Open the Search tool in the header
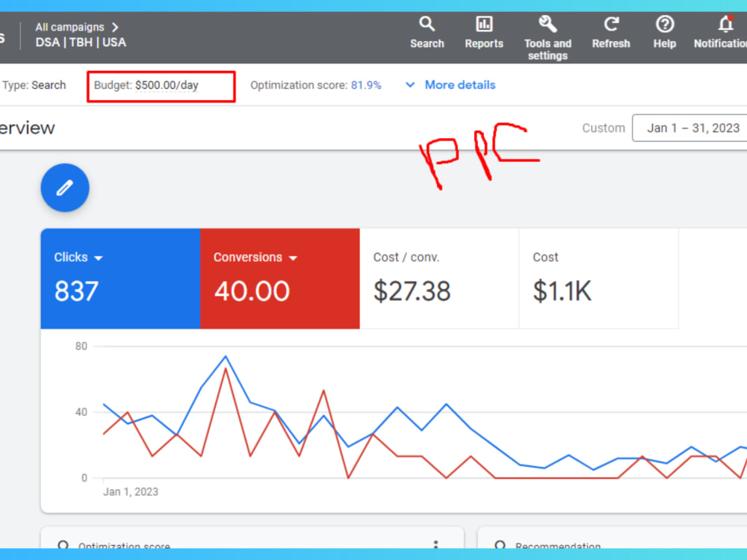Viewport: 747px width, 560px height. [427, 32]
